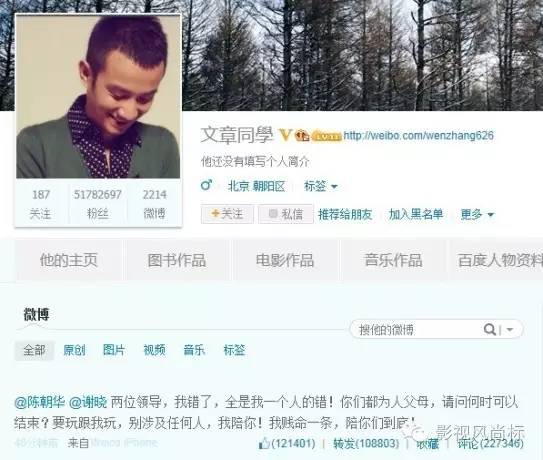Switch to 电影作品 tab
Viewport: 543px width, 460px height.
coord(285,260)
